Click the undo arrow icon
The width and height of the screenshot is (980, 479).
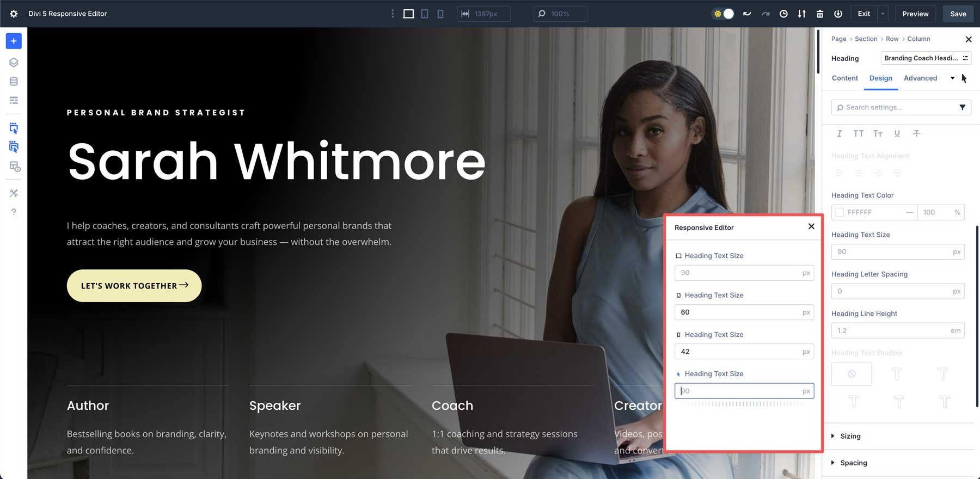coord(747,14)
